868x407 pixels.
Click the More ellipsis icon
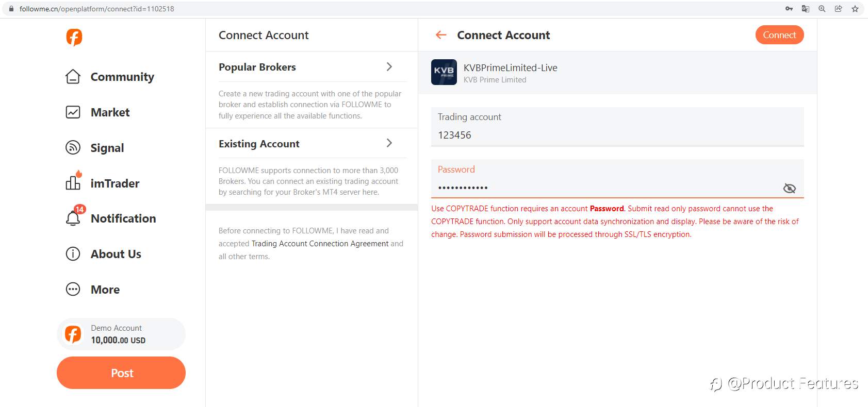click(x=73, y=290)
